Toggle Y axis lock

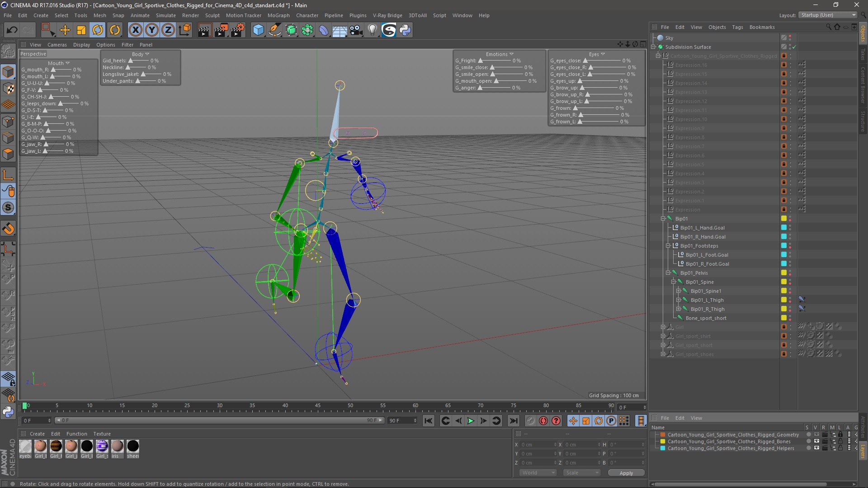coord(152,30)
